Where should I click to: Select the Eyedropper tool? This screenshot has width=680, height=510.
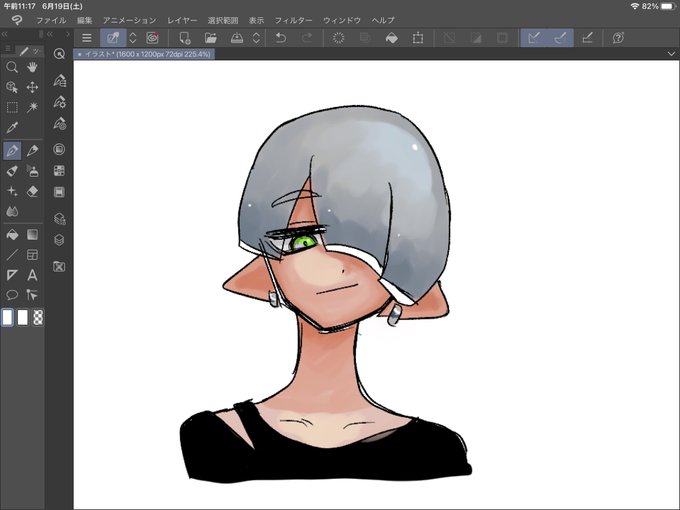coord(12,128)
